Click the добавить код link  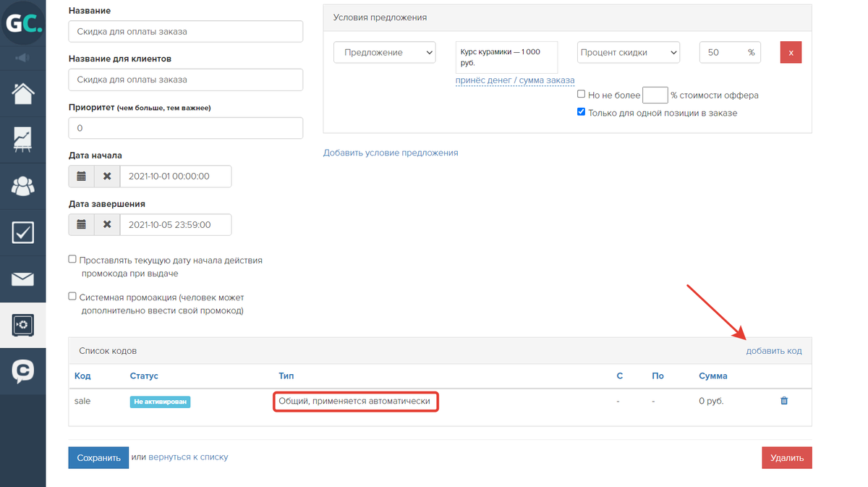click(x=774, y=351)
